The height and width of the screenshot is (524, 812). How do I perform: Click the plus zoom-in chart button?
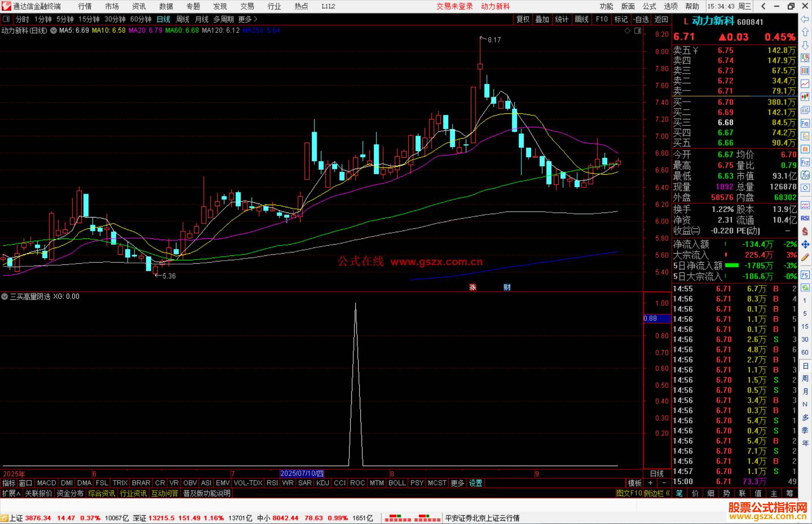pos(651,483)
